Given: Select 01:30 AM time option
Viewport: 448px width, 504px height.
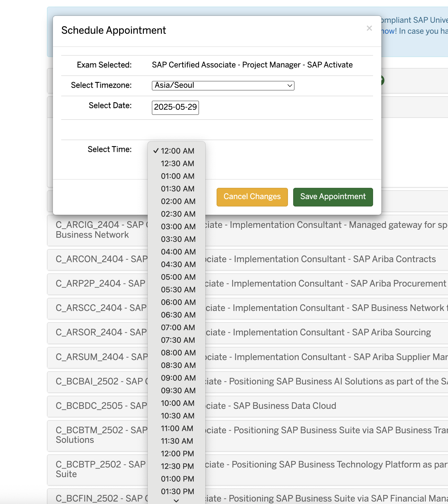Looking at the screenshot, I should point(177,189).
